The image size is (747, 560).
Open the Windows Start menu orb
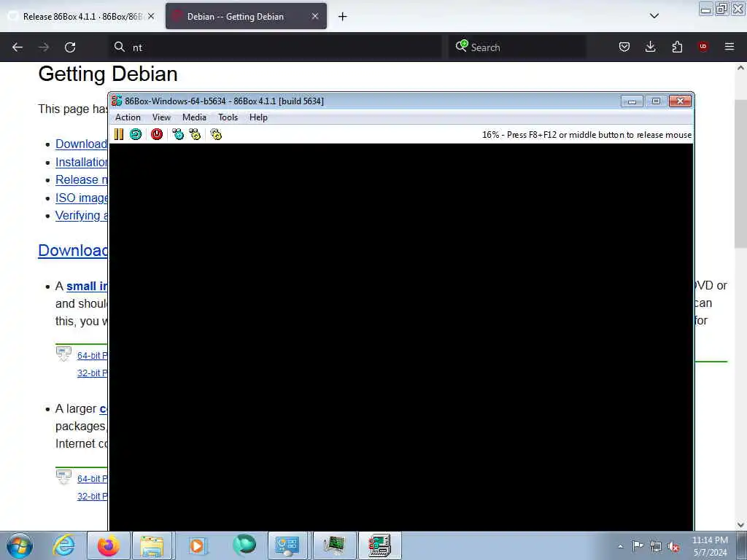pyautogui.click(x=20, y=545)
